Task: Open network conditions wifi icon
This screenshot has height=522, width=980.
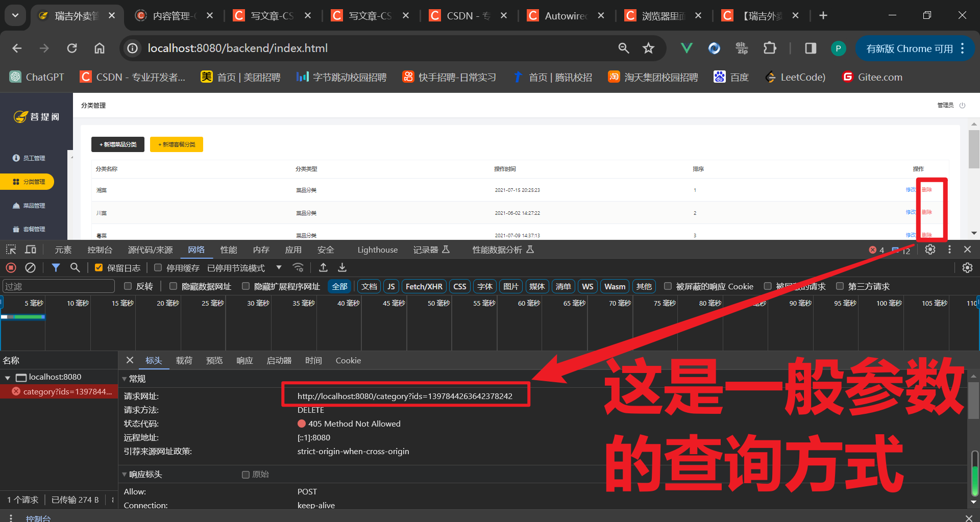Action: (x=298, y=268)
